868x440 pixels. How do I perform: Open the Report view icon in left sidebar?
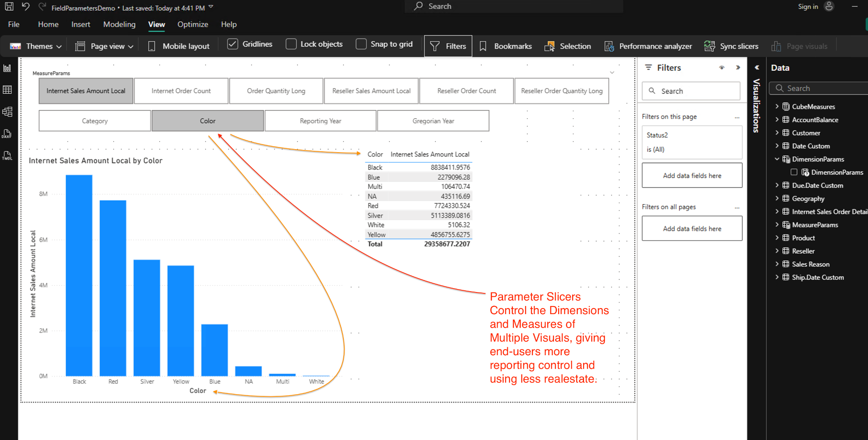coord(7,68)
